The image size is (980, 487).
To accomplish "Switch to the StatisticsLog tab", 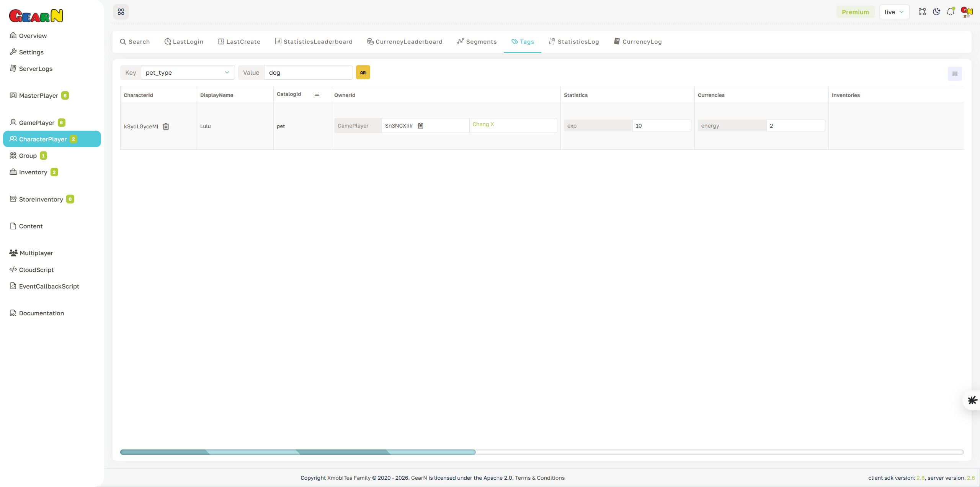I will tap(574, 41).
